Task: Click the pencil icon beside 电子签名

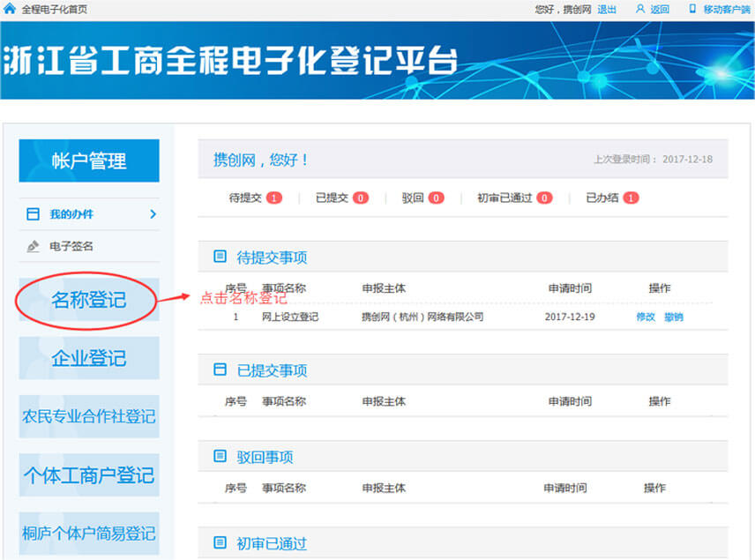Action: point(33,246)
